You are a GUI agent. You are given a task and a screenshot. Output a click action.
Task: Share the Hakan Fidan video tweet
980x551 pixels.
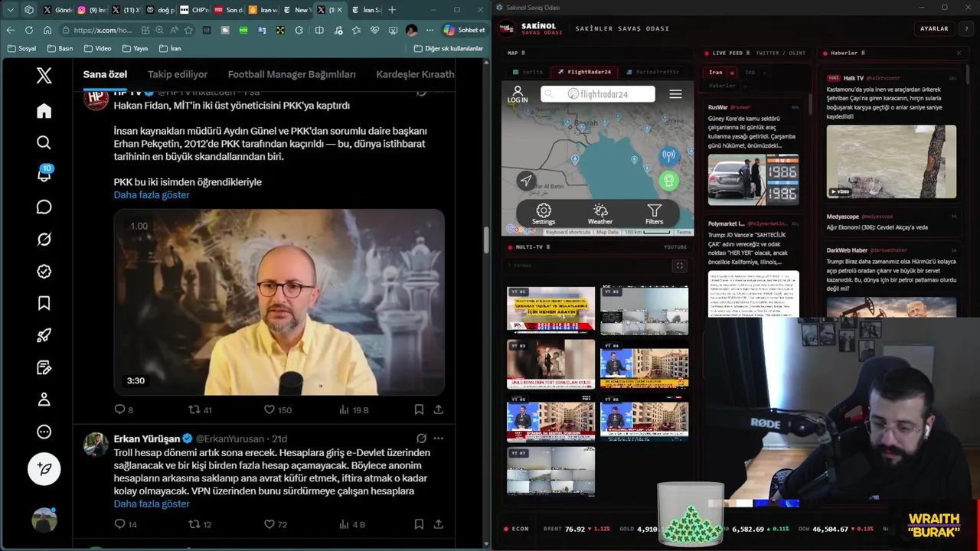coord(438,410)
